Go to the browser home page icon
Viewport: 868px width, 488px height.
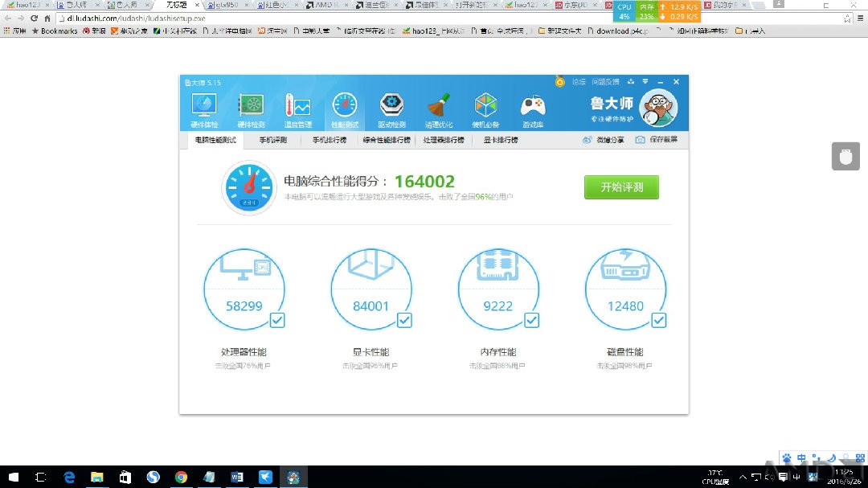click(47, 18)
